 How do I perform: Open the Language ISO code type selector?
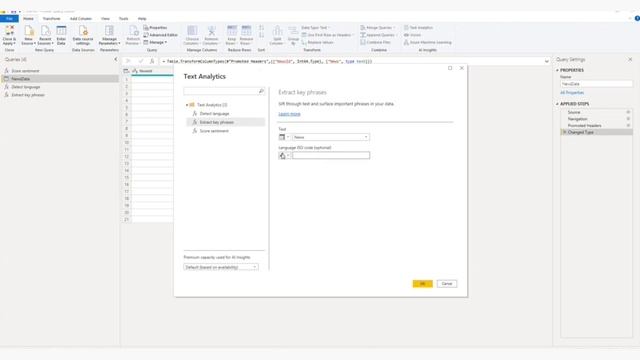284,156
